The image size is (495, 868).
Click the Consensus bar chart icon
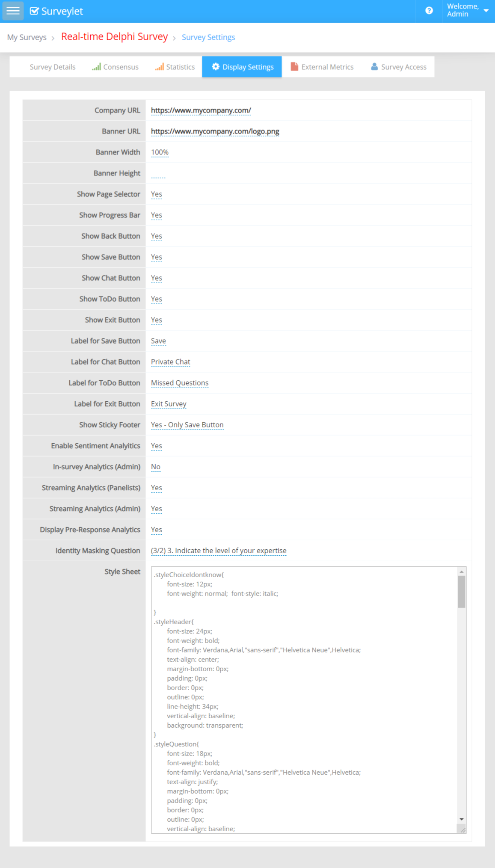96,67
